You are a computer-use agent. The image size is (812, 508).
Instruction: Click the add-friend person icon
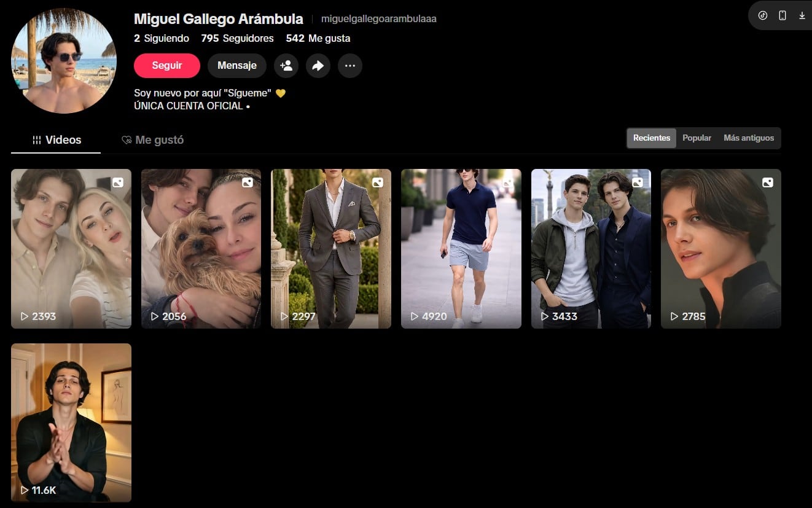(286, 66)
